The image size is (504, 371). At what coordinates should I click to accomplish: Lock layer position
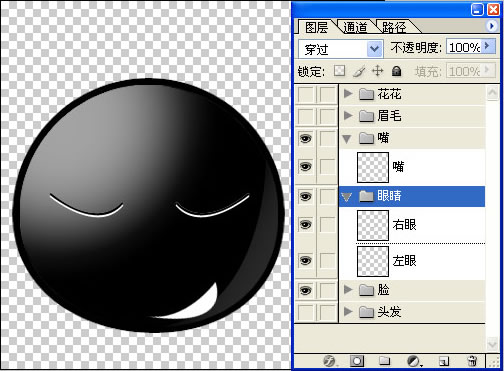click(377, 71)
